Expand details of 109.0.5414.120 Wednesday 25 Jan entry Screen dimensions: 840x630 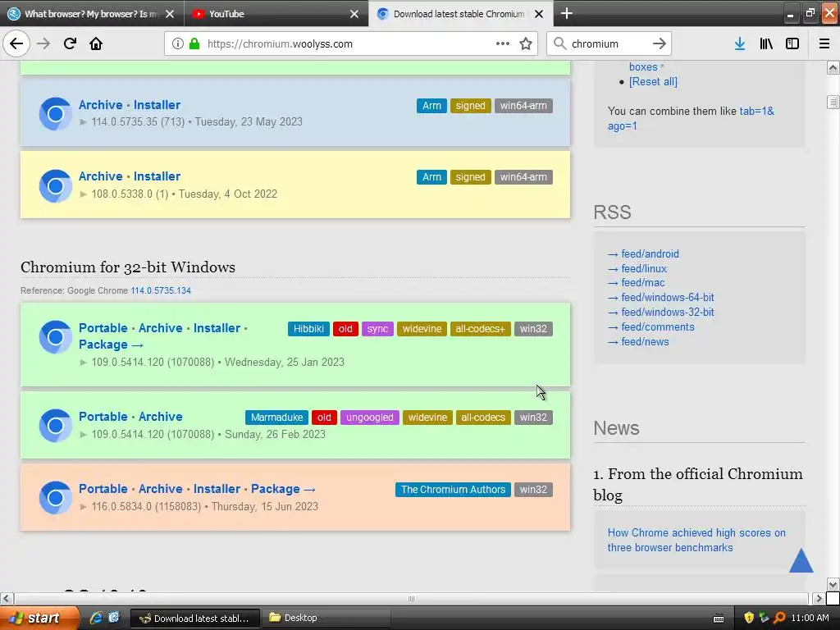tap(83, 362)
